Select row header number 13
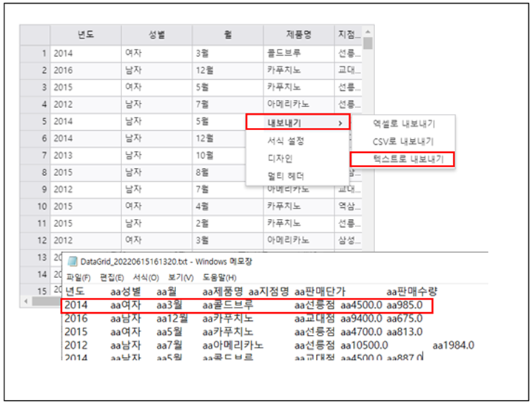The height and width of the screenshot is (403, 532). 36,257
